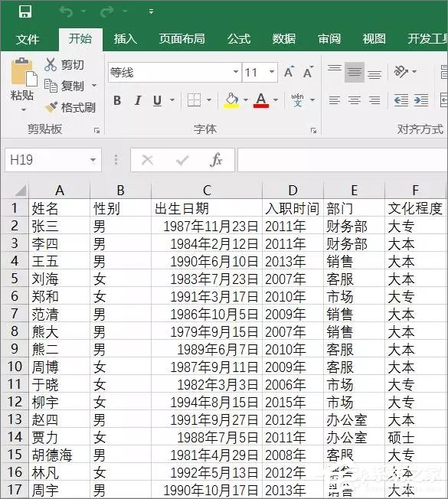The width and height of the screenshot is (448, 499).
Task: Expand the font size dropdown arrow
Action: tap(271, 72)
